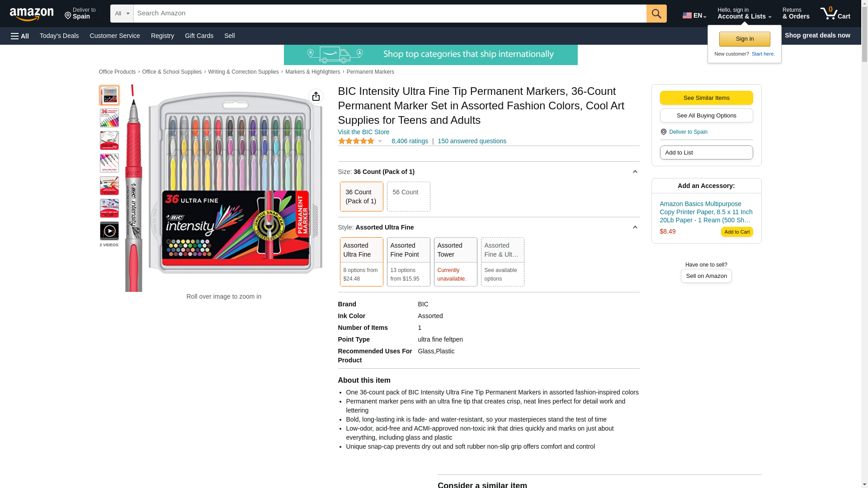Visit the BIC Store link
Viewport: 868px width, 488px height.
[363, 132]
